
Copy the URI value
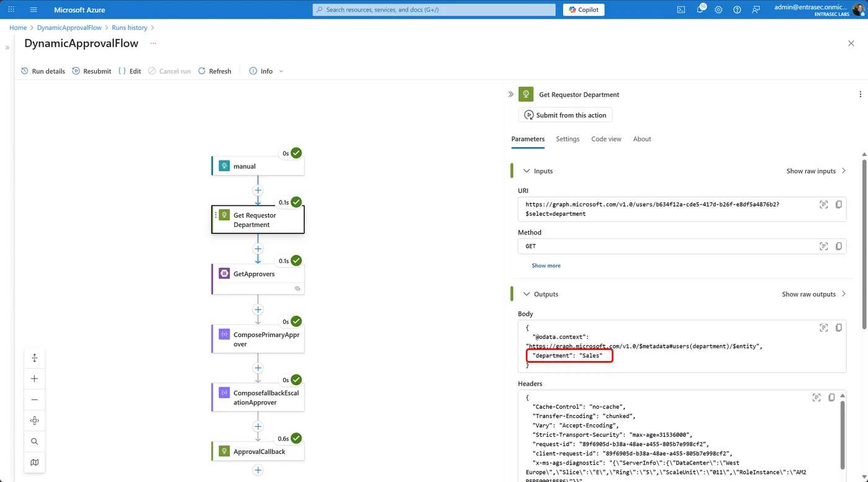[839, 204]
